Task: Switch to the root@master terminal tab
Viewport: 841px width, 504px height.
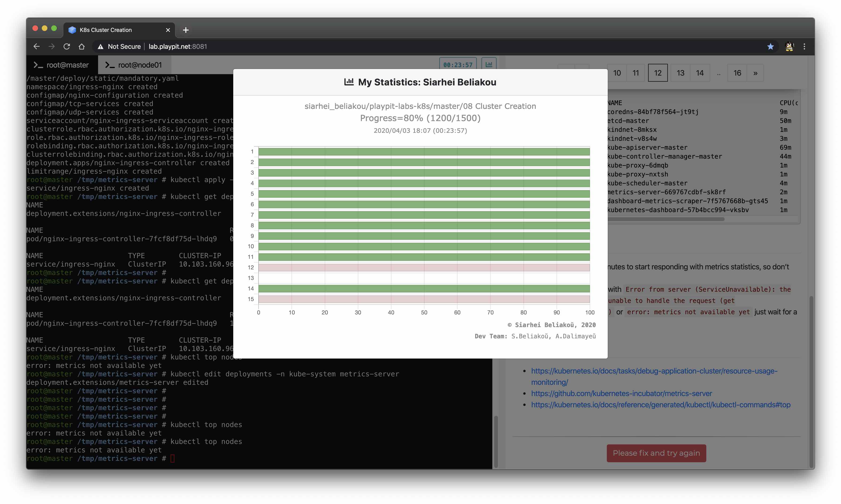Action: [x=61, y=65]
